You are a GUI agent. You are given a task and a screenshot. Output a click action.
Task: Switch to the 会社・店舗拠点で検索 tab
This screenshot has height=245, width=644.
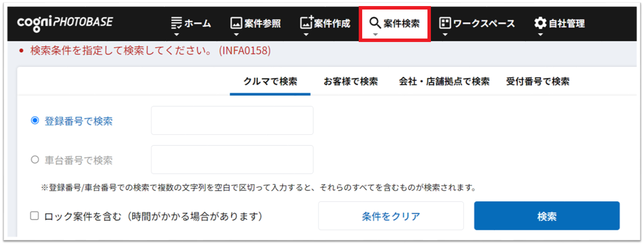click(444, 81)
